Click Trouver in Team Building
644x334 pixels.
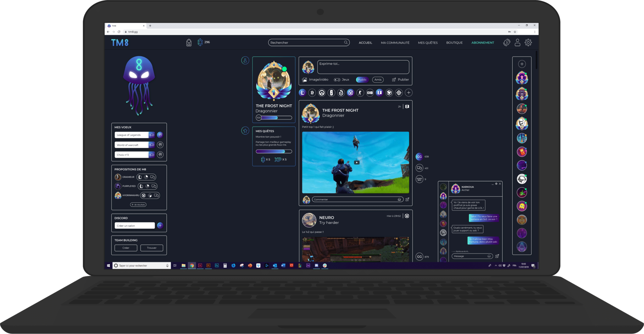[152, 248]
